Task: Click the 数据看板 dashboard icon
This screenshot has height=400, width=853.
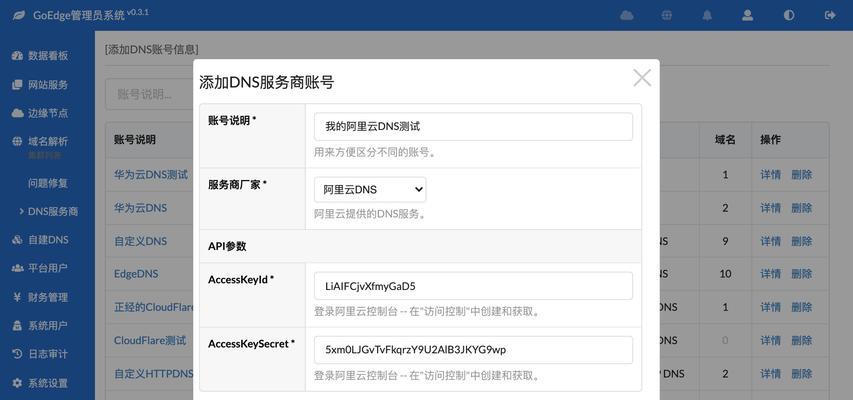Action: coord(17,56)
